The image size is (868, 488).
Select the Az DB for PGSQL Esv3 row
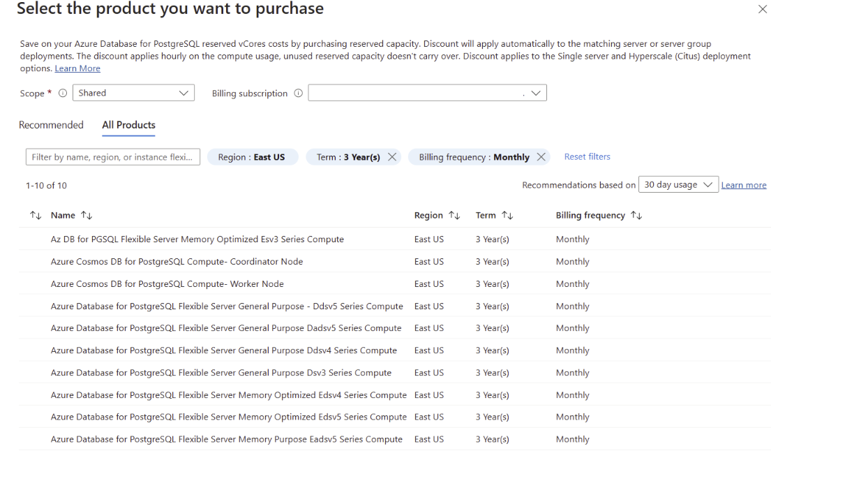196,239
